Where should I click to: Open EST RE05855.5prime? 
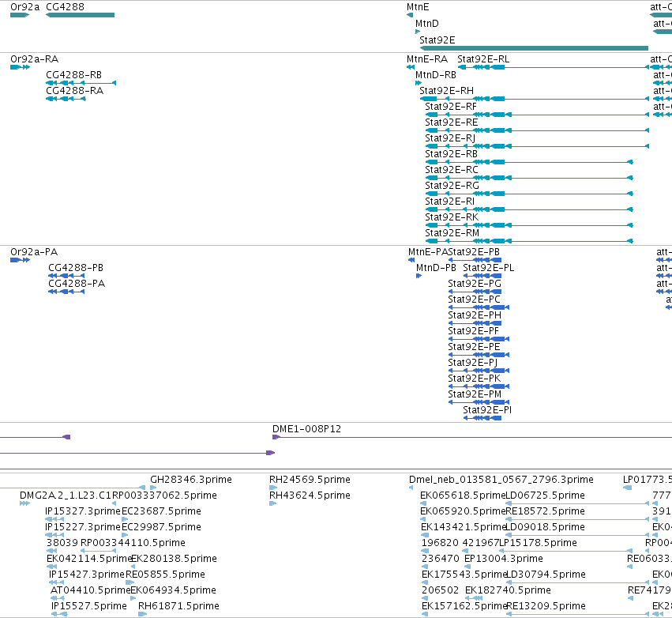click(165, 575)
